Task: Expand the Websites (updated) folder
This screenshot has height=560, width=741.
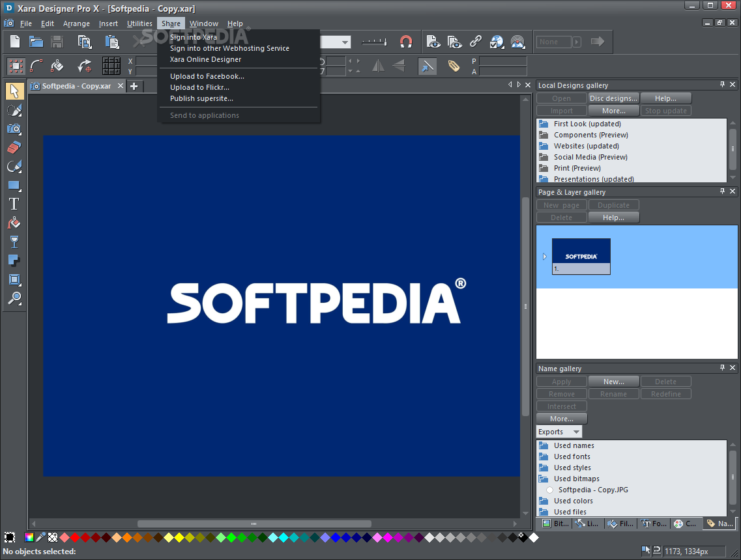Action: [544, 146]
